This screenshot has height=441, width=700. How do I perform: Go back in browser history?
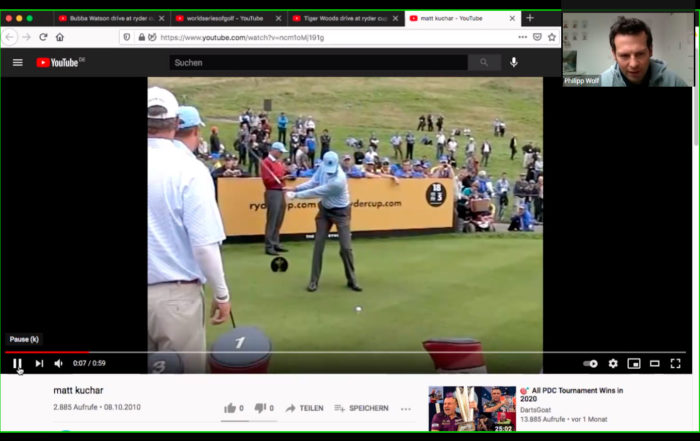pos(10,37)
